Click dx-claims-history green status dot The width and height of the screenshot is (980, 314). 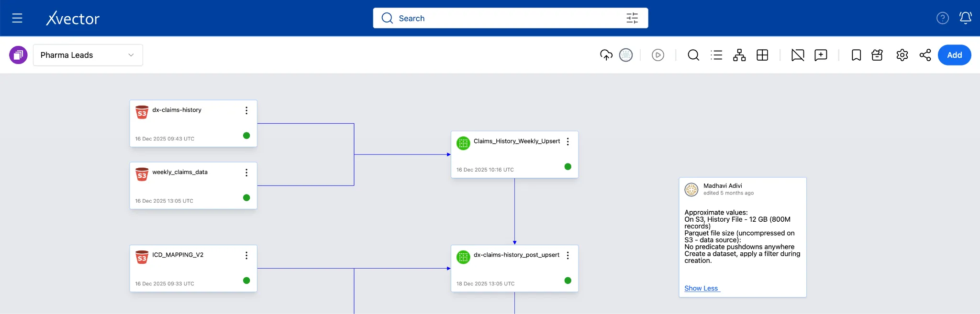click(x=246, y=135)
